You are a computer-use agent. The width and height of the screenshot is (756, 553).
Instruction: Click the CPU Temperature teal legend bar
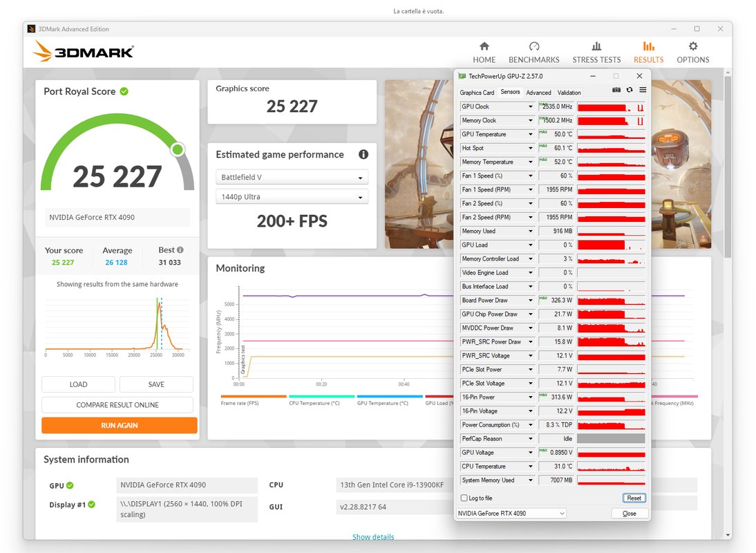(x=321, y=396)
